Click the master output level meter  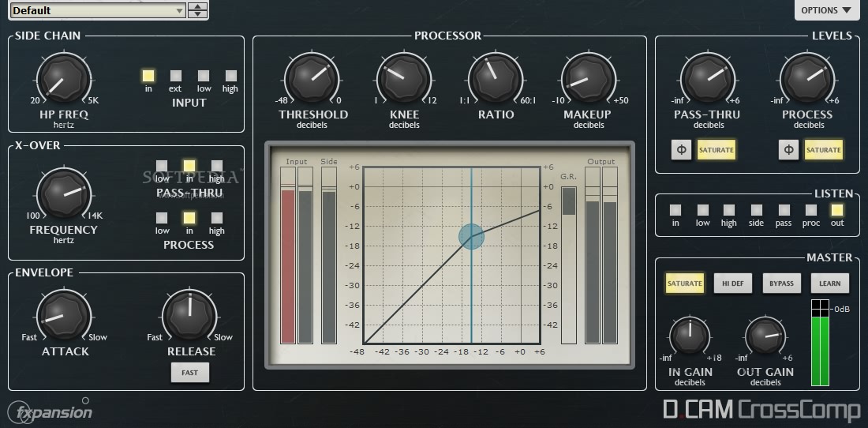pyautogui.click(x=821, y=343)
